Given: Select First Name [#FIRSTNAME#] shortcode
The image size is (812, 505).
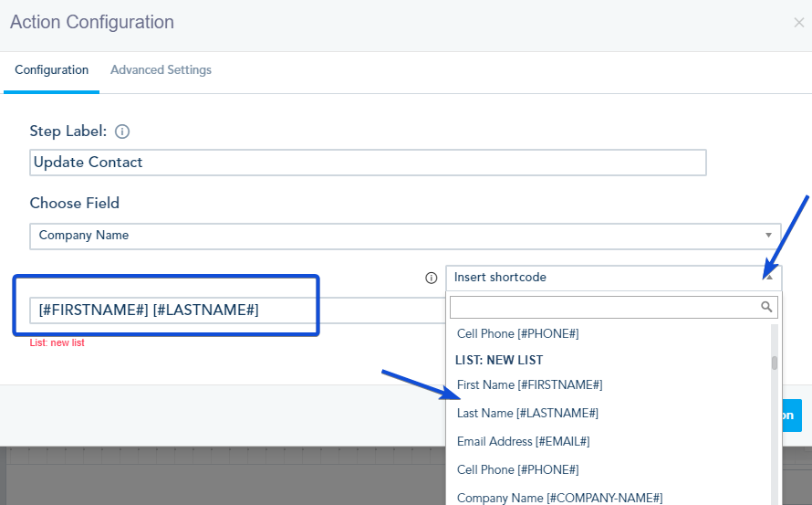Looking at the screenshot, I should [x=529, y=384].
